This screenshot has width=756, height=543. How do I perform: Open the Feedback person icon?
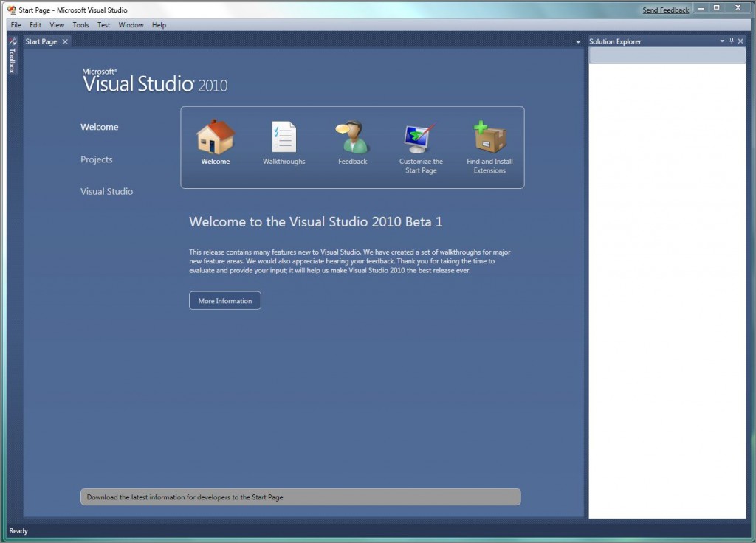[352, 137]
